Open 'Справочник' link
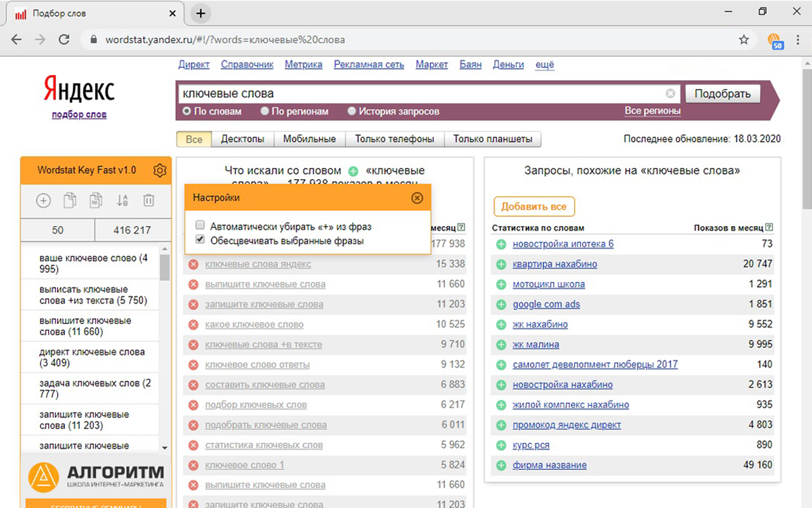The width and height of the screenshot is (812, 508). pos(247,64)
